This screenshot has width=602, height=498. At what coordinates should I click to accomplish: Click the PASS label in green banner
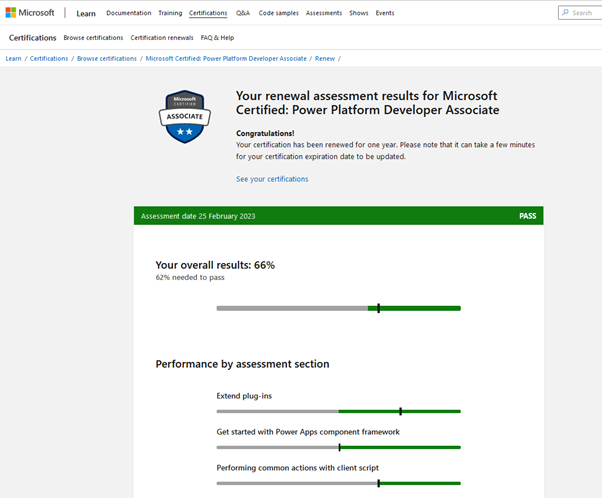pos(528,216)
